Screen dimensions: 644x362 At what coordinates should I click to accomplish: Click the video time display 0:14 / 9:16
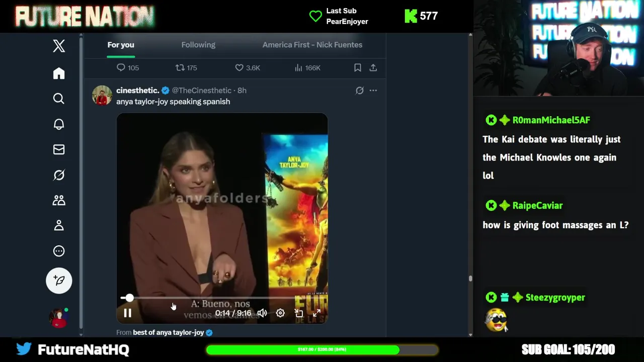pos(233,313)
